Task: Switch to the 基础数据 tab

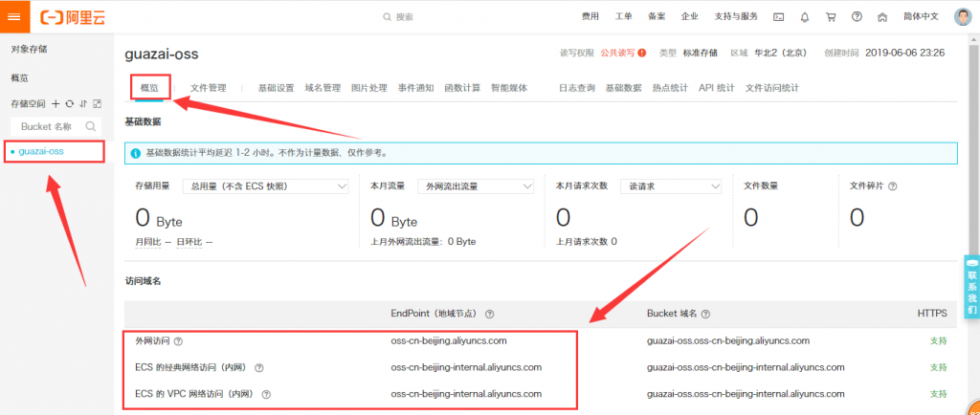Action: [624, 88]
